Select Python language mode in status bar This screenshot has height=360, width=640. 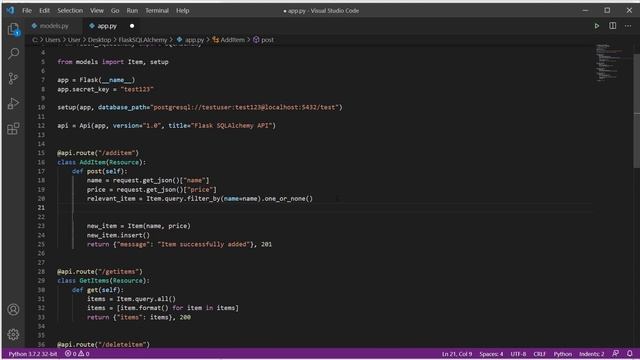click(562, 354)
